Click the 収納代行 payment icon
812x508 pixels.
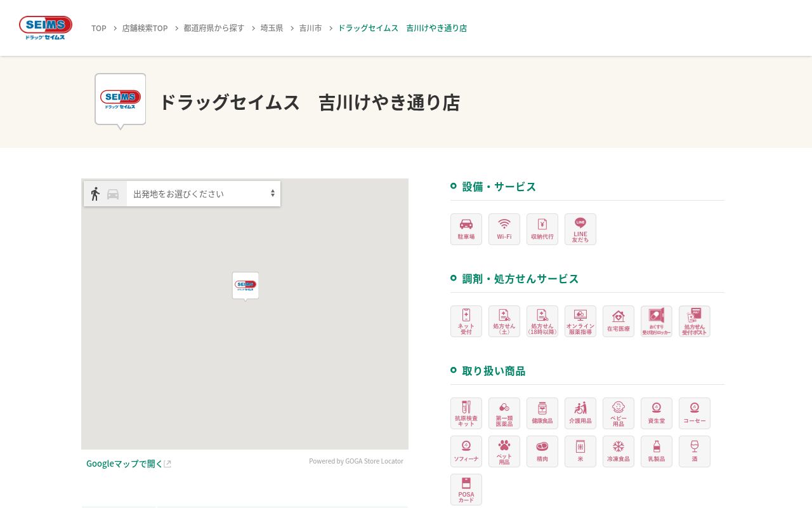pos(542,229)
